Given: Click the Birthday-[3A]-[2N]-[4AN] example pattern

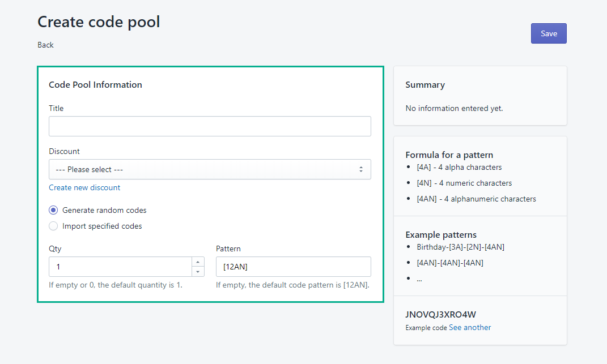Looking at the screenshot, I should [460, 247].
